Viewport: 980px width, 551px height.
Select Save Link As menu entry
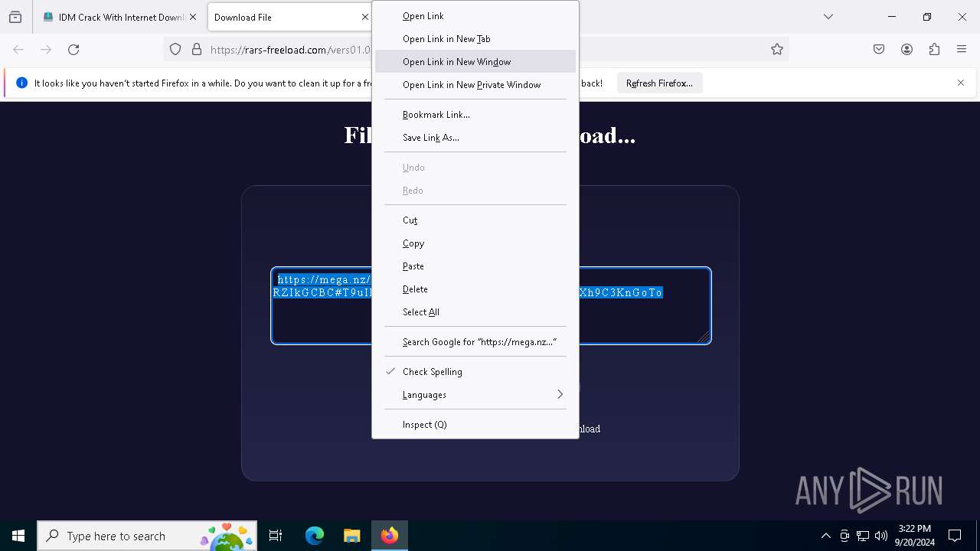(x=475, y=138)
